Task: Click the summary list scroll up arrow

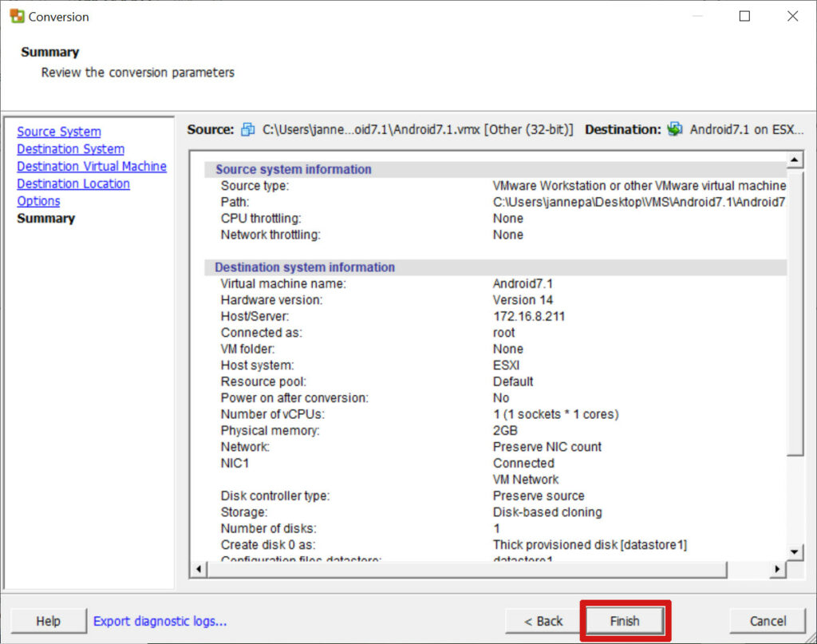Action: (795, 160)
